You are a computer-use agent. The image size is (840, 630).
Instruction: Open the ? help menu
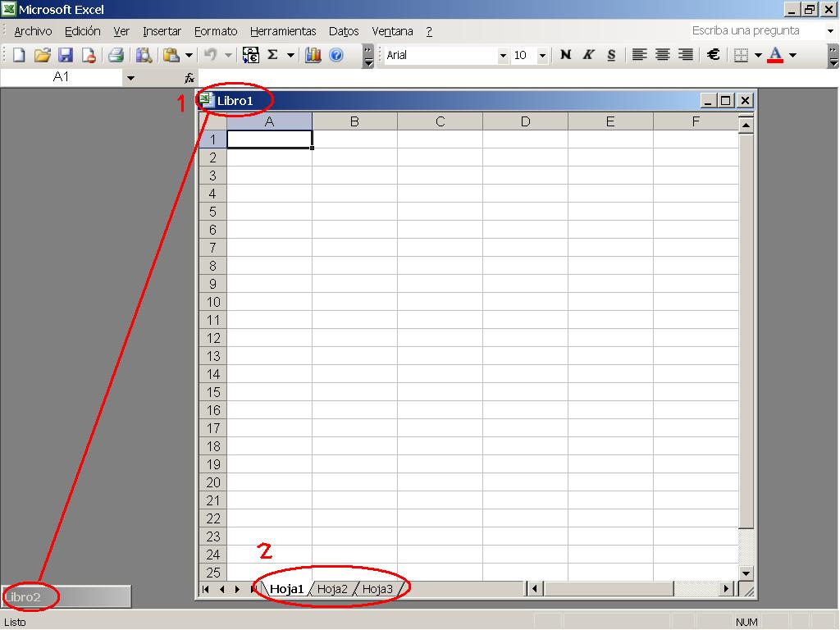[x=429, y=31]
